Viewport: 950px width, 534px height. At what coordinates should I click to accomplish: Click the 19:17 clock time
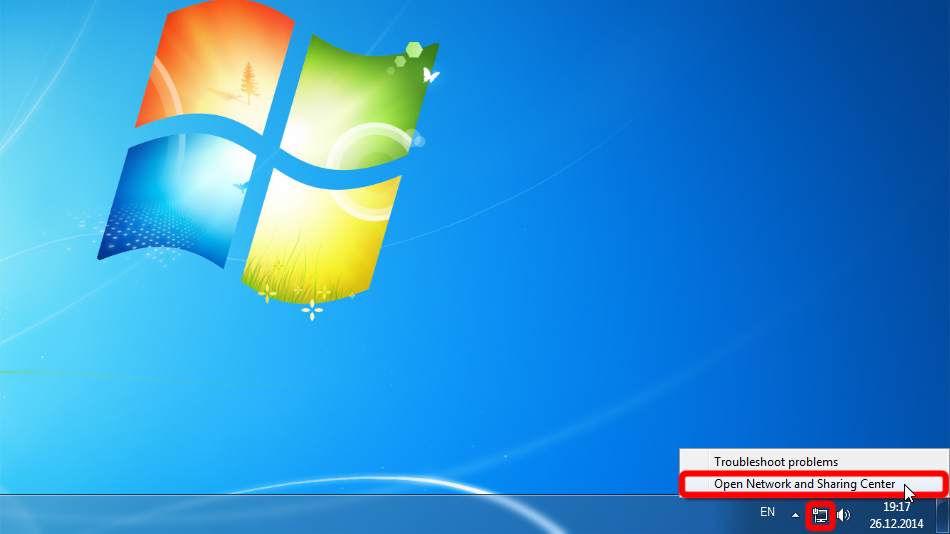[896, 507]
